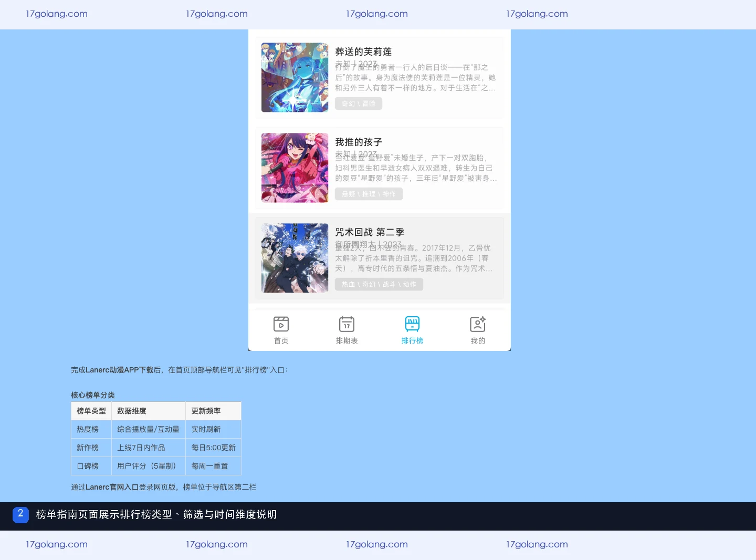The height and width of the screenshot is (560, 756).
Task: Open the 排期表 schedule calendar icon
Action: (x=346, y=324)
